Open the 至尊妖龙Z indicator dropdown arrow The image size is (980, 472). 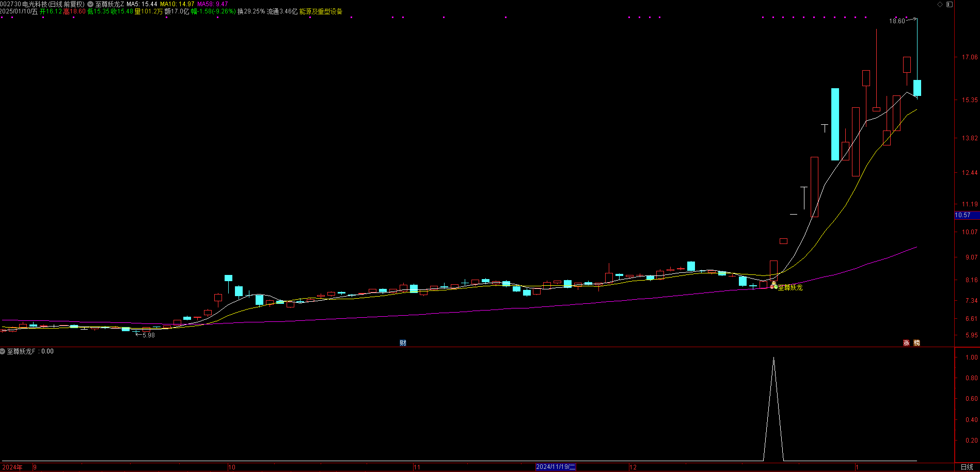(90, 4)
